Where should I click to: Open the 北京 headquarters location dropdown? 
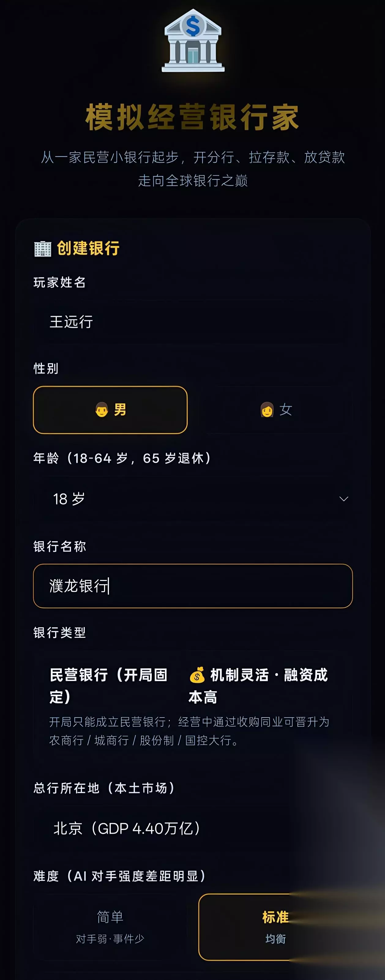click(x=193, y=829)
